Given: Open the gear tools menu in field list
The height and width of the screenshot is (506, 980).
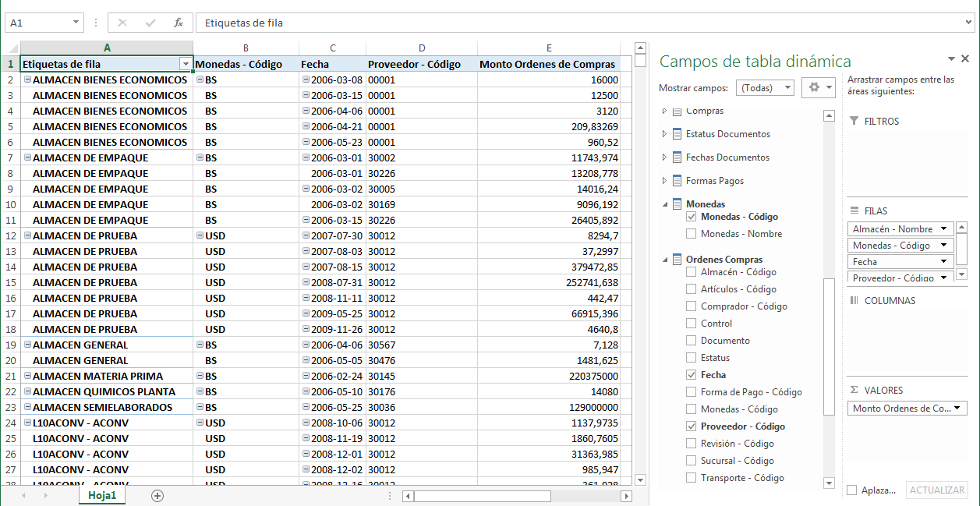Looking at the screenshot, I should click(x=819, y=87).
